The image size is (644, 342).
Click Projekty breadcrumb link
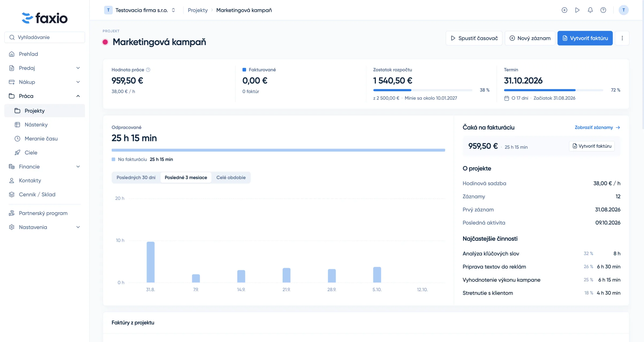tap(197, 10)
